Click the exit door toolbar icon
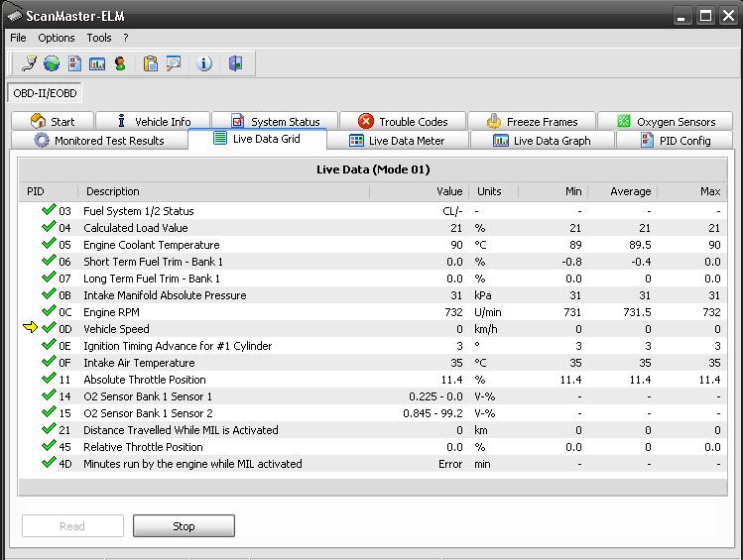This screenshot has height=560, width=743. (235, 63)
